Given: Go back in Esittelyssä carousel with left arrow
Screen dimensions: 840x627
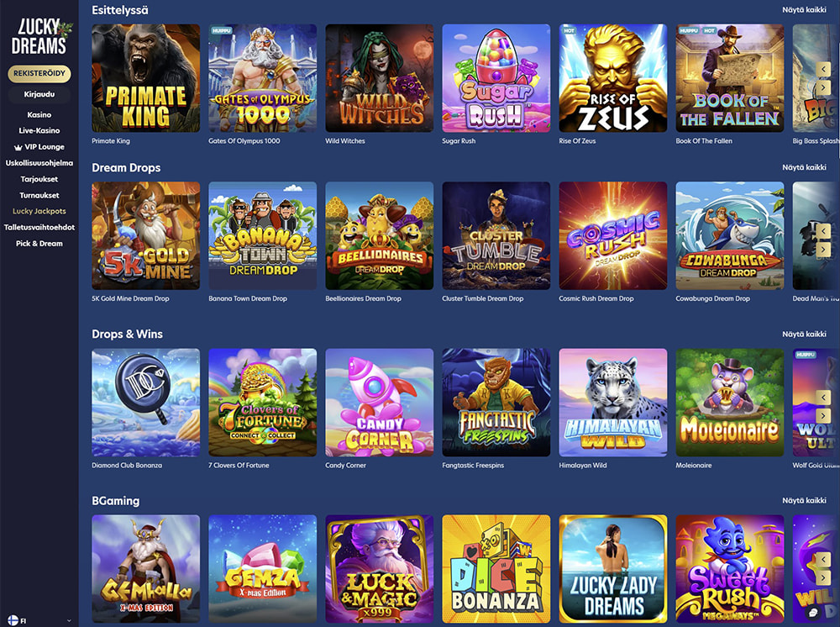Looking at the screenshot, I should click(x=823, y=69).
